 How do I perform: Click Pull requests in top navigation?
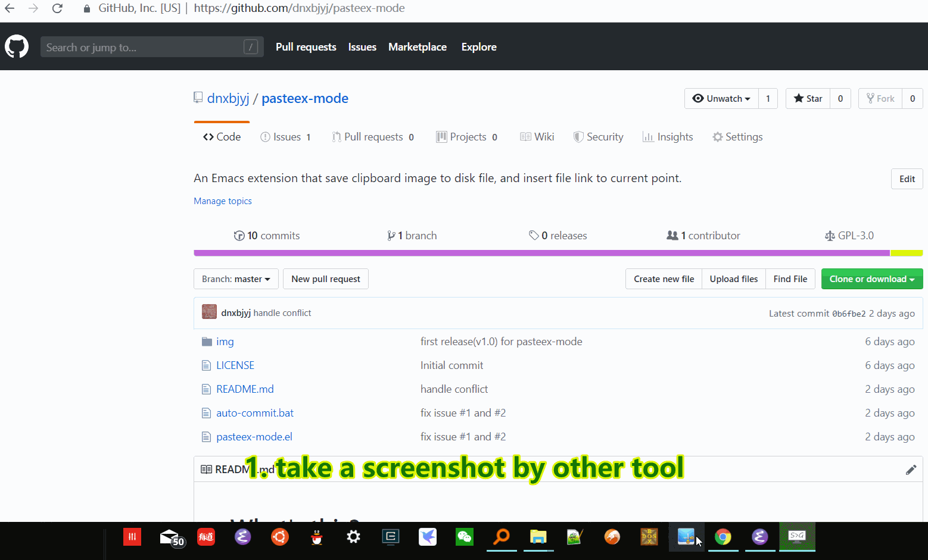[x=306, y=47]
